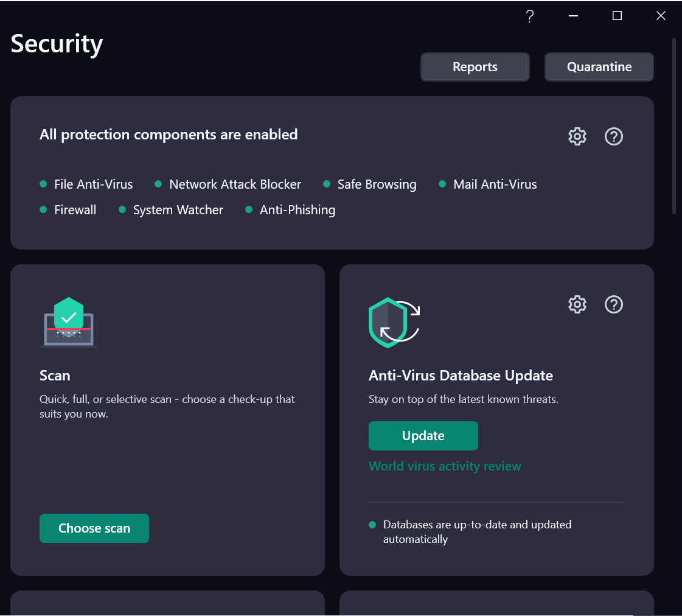
Task: Click help icon for protection components
Action: point(614,136)
